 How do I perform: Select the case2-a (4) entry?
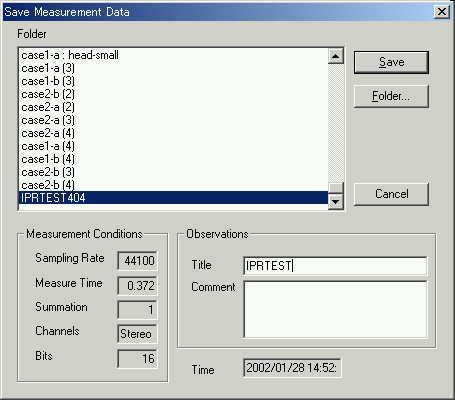173,133
